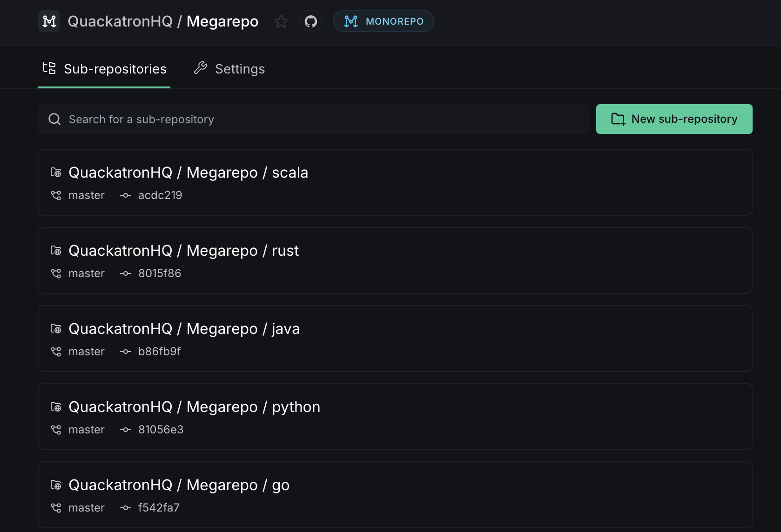Screen dimensions: 781x532
Task: Click the search magnifier icon
Action: click(54, 120)
